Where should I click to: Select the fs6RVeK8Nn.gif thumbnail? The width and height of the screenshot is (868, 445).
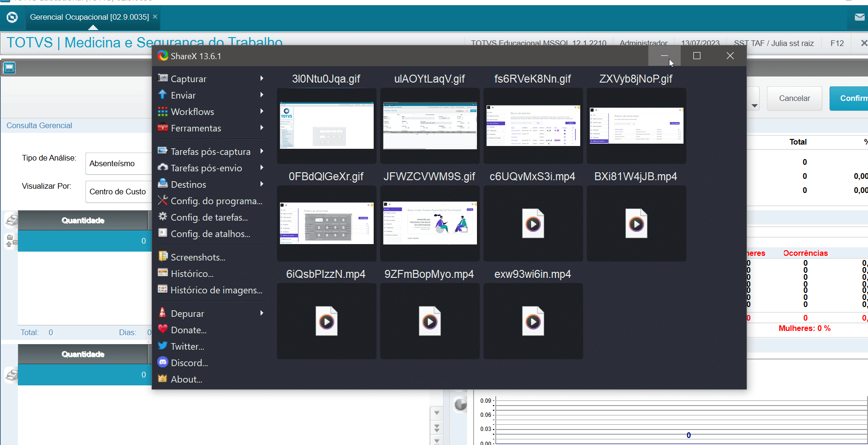click(533, 125)
